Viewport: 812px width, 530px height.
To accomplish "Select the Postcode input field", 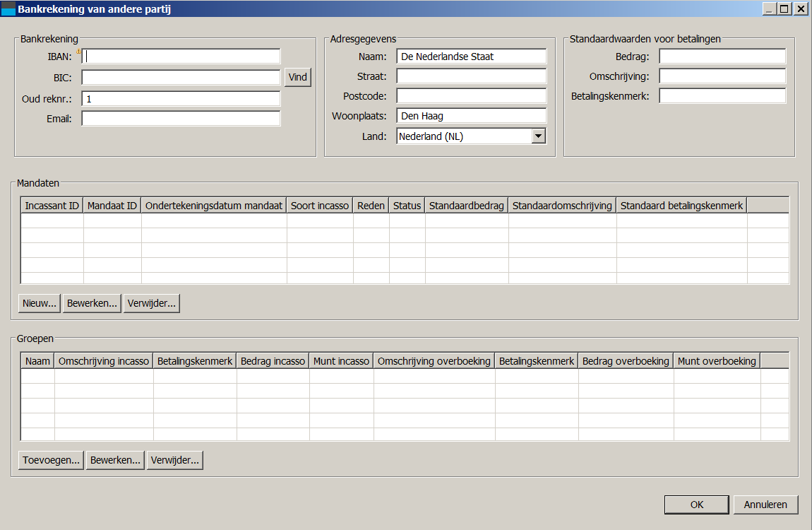I will point(471,96).
